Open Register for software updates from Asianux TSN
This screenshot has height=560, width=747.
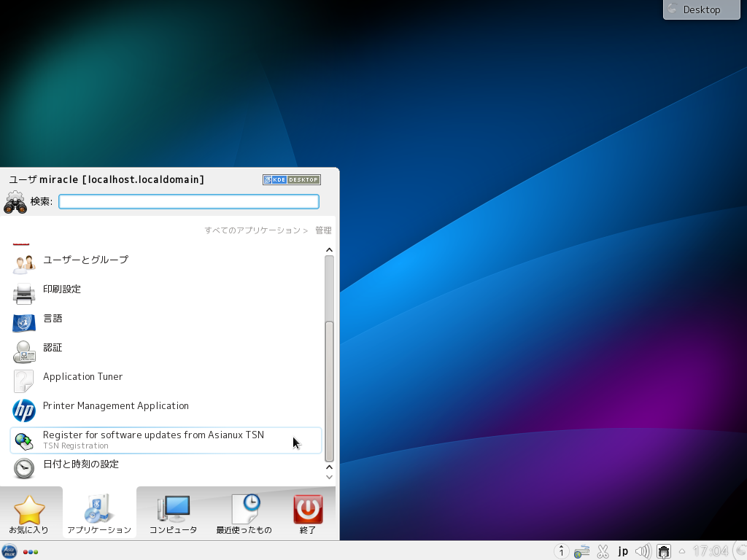point(153,440)
